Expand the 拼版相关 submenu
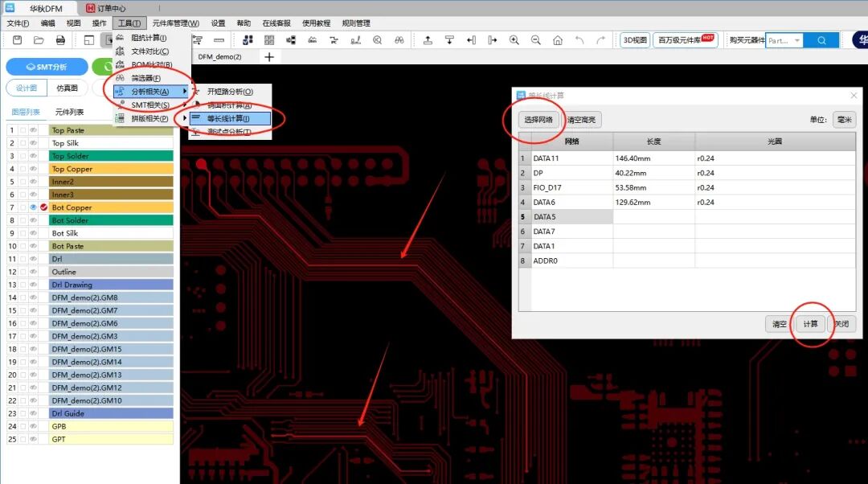Viewport: 868px width, 484px height. point(150,119)
